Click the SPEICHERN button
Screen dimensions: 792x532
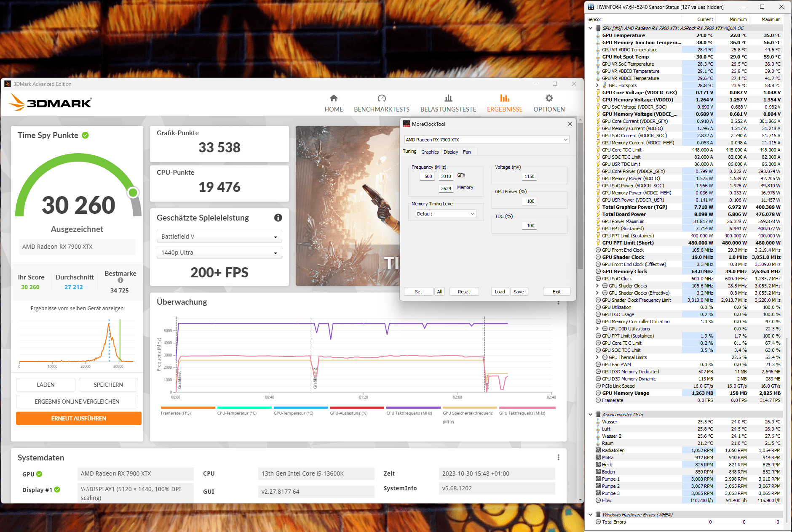click(x=108, y=385)
